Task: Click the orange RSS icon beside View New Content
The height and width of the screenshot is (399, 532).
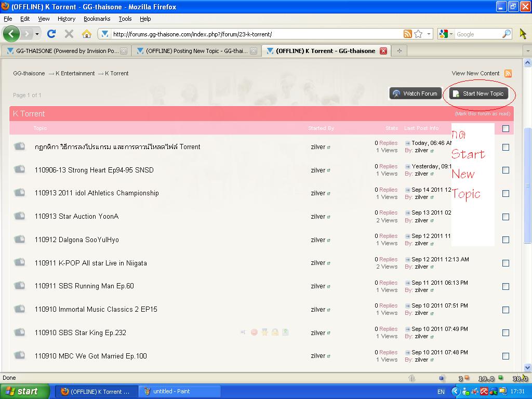Action: click(508, 73)
